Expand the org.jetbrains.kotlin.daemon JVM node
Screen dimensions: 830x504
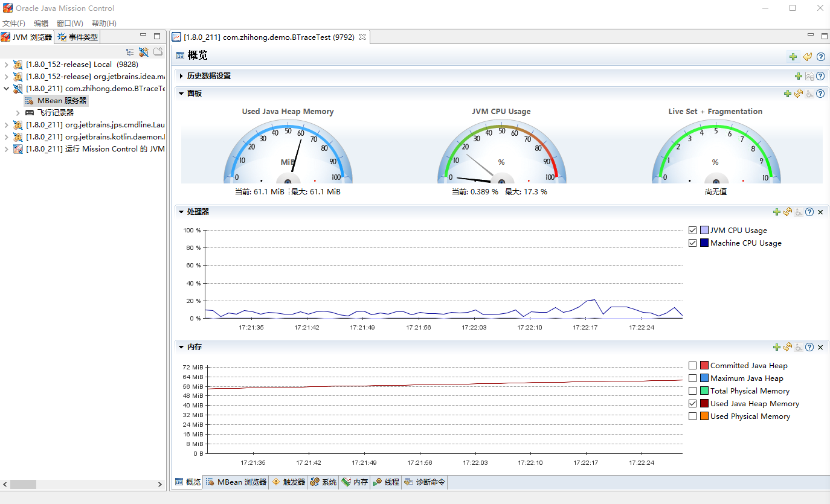(x=6, y=137)
